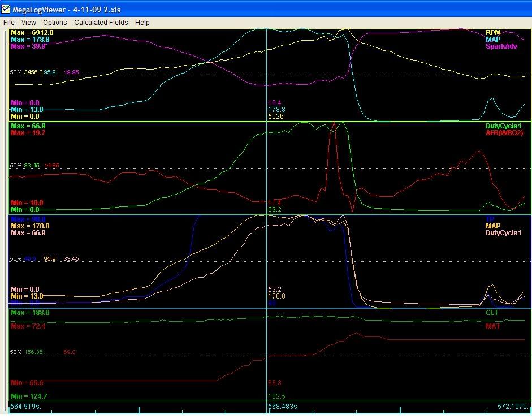Click the cursor MAT reading '68.8'

click(x=275, y=383)
